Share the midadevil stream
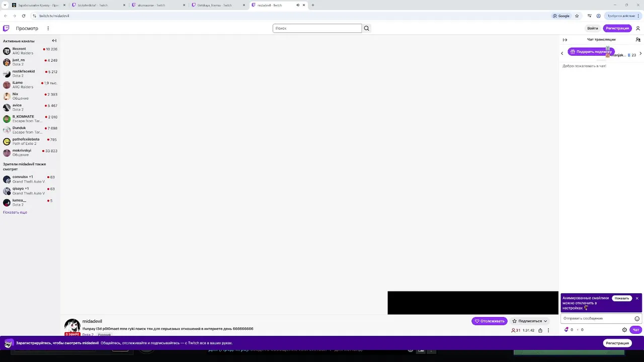Screen dimensions: 644x362 coord(540,330)
